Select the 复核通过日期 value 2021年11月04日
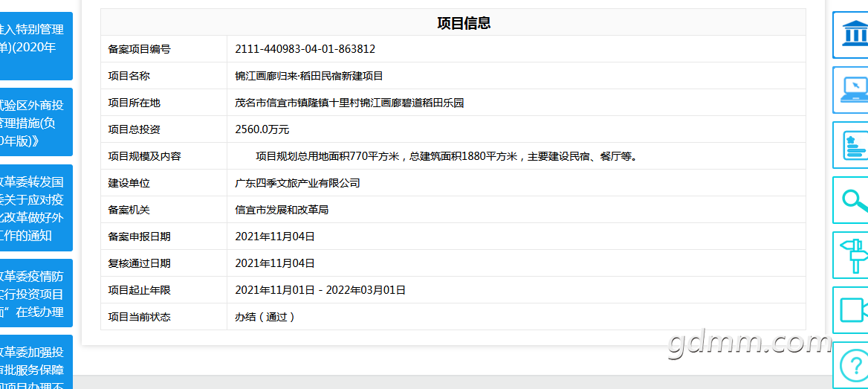This screenshot has height=389, width=868. pyautogui.click(x=274, y=263)
